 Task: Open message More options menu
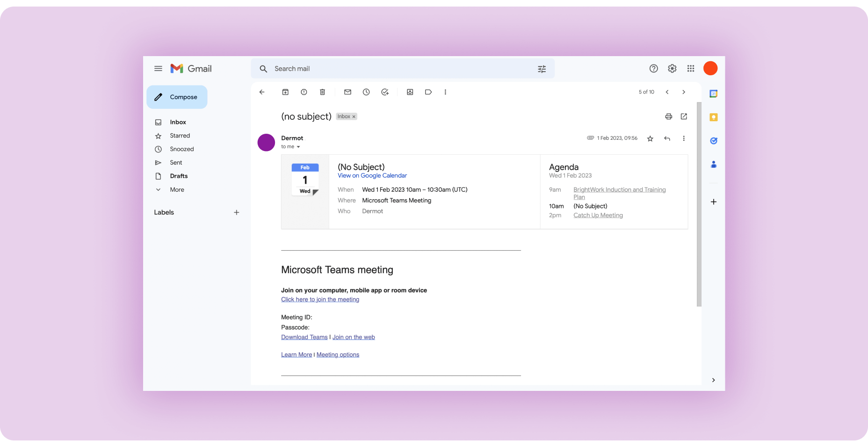tap(684, 138)
